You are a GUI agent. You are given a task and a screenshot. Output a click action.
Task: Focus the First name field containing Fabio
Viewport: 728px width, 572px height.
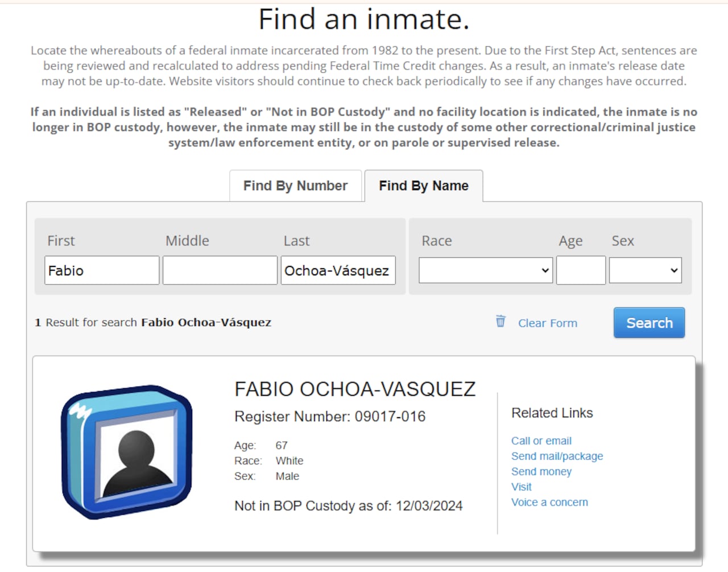point(102,270)
